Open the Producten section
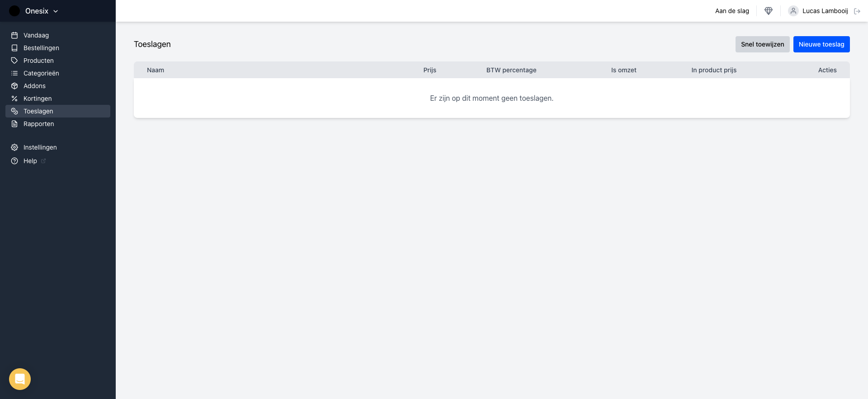 point(58,61)
